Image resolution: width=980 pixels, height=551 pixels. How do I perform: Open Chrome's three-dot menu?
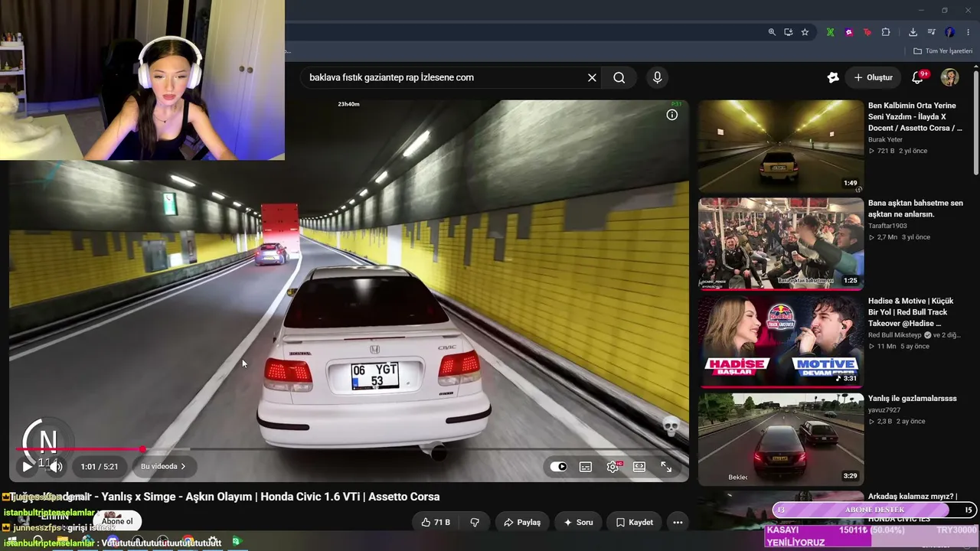pyautogui.click(x=969, y=32)
